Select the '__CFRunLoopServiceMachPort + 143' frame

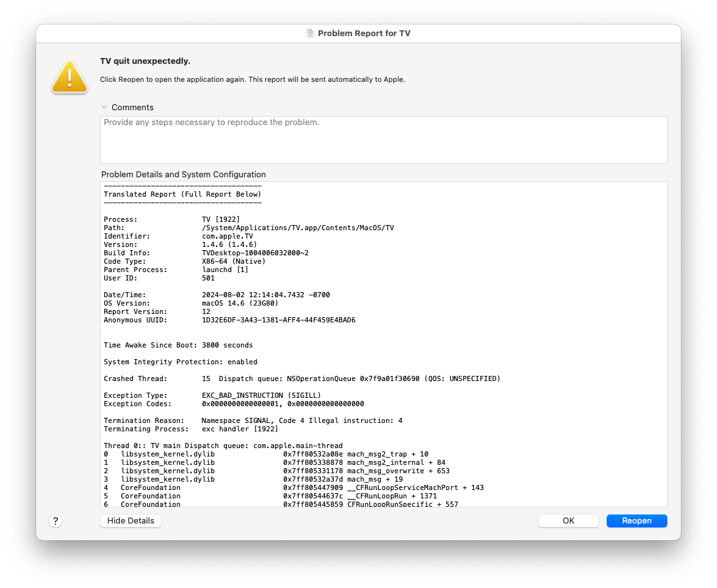pos(293,488)
